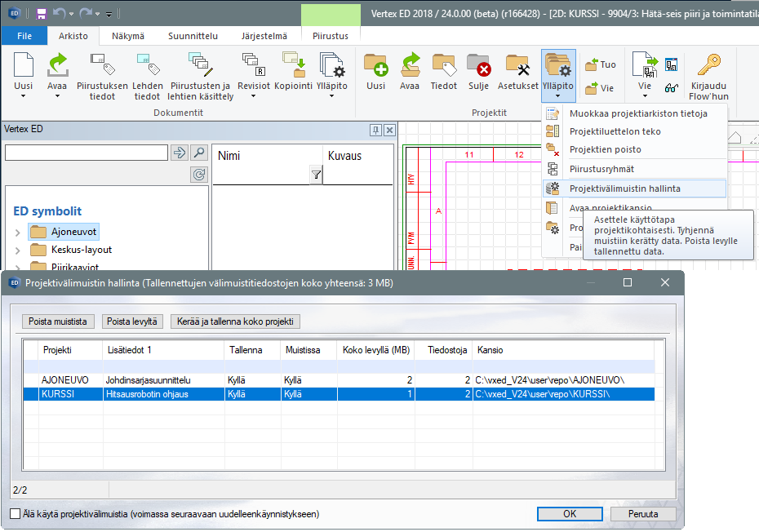Click the Sulje project icon

478,65
